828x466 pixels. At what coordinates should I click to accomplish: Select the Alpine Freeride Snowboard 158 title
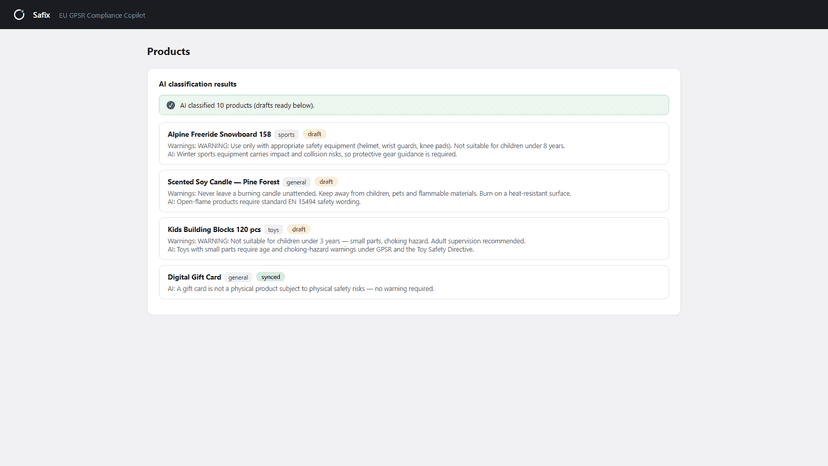[219, 134]
